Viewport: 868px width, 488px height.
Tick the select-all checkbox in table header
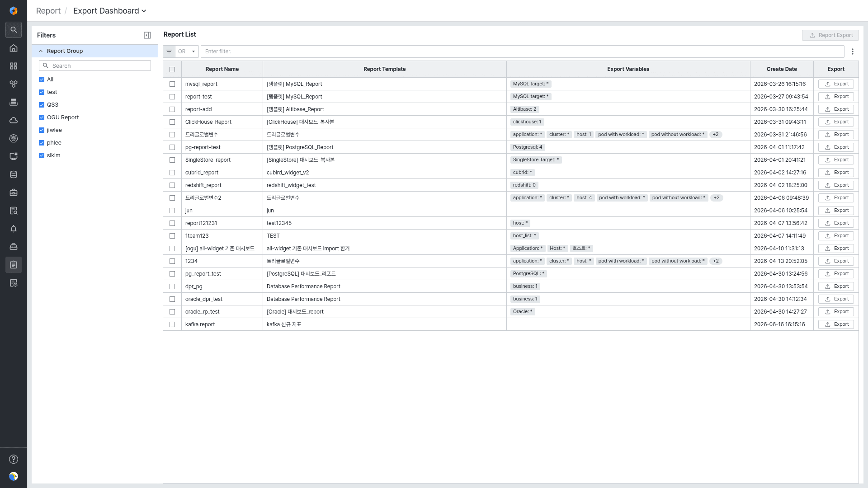coord(172,70)
